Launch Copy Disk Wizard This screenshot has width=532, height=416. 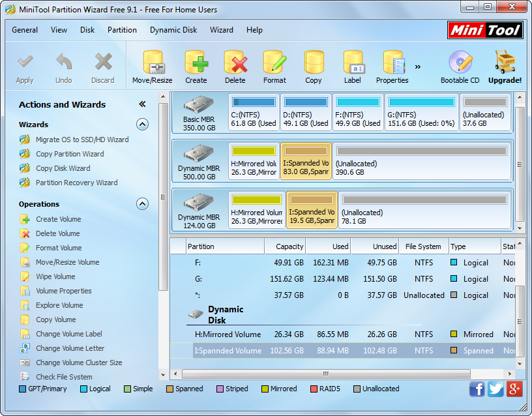tap(63, 168)
